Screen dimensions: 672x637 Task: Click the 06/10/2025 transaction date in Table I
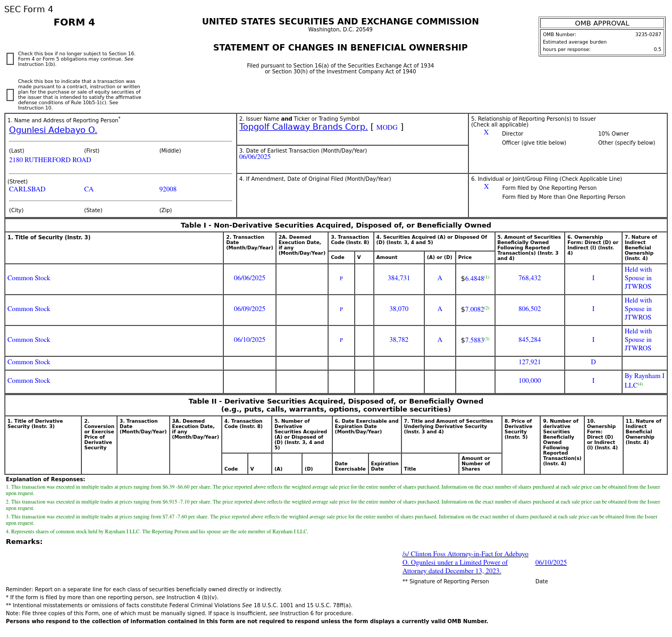click(x=249, y=340)
